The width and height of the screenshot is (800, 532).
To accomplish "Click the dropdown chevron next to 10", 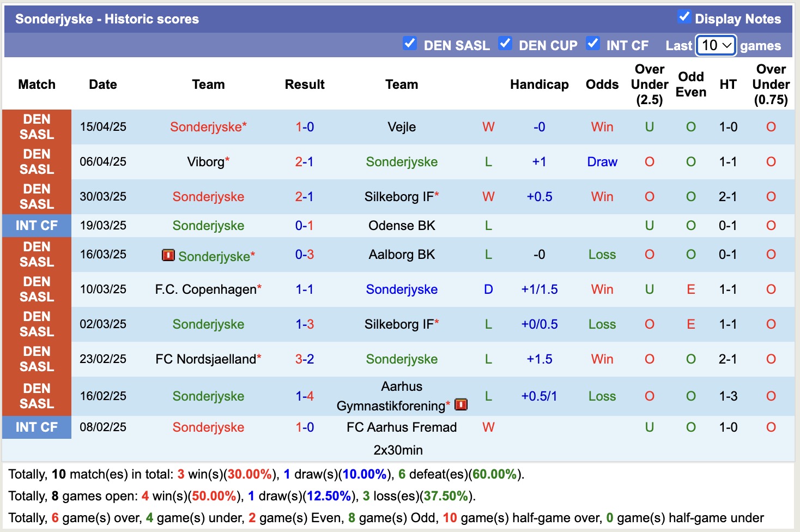I will click(x=726, y=45).
